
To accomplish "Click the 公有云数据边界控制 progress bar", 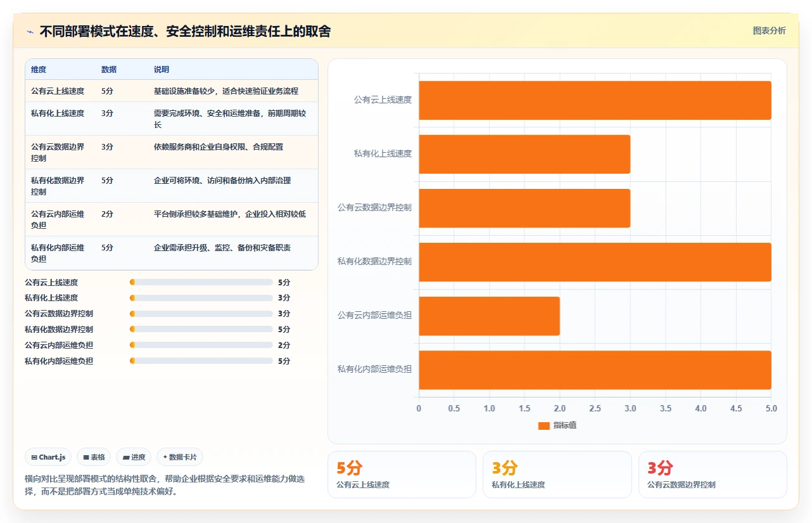I will [x=201, y=314].
